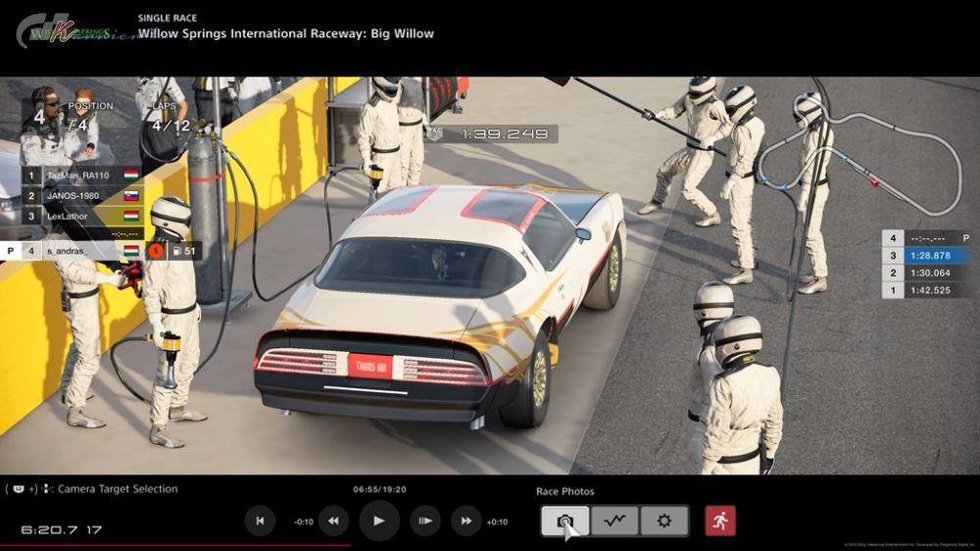The height and width of the screenshot is (551, 980).
Task: Click the current lap time 1:39.249
Action: [x=505, y=134]
